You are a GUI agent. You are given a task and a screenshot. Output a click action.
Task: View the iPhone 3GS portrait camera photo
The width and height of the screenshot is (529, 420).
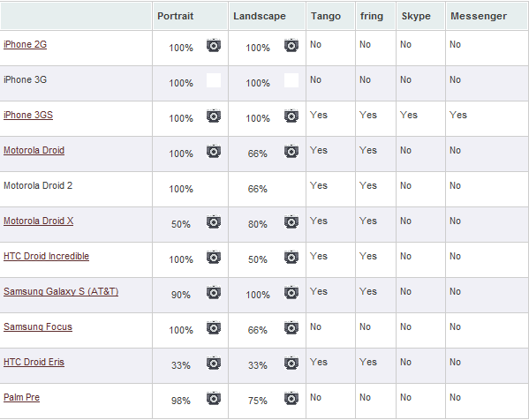point(214,116)
